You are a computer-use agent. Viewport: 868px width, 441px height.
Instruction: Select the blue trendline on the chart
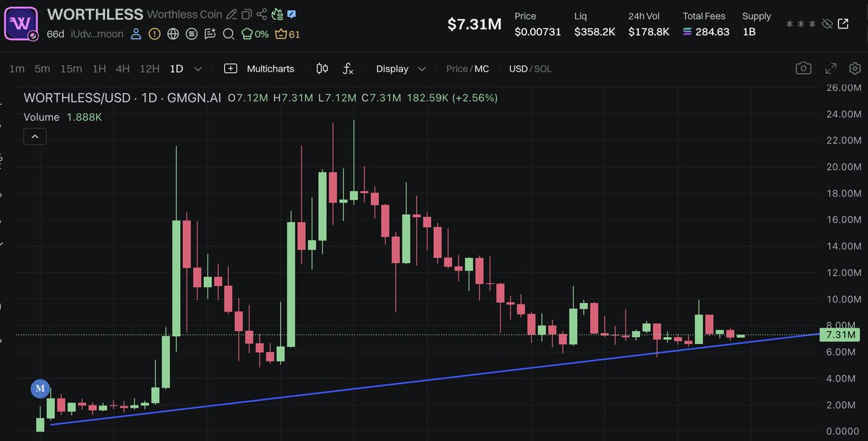pos(434,380)
